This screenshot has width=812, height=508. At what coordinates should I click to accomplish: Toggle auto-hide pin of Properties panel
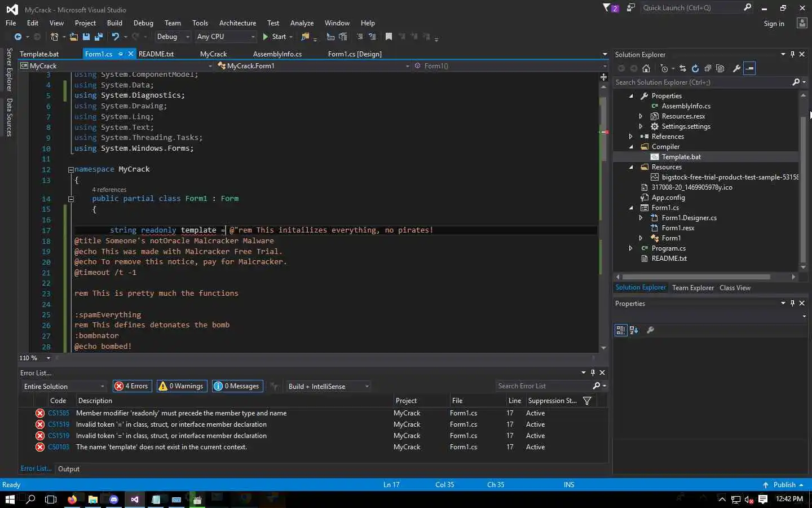tap(792, 303)
